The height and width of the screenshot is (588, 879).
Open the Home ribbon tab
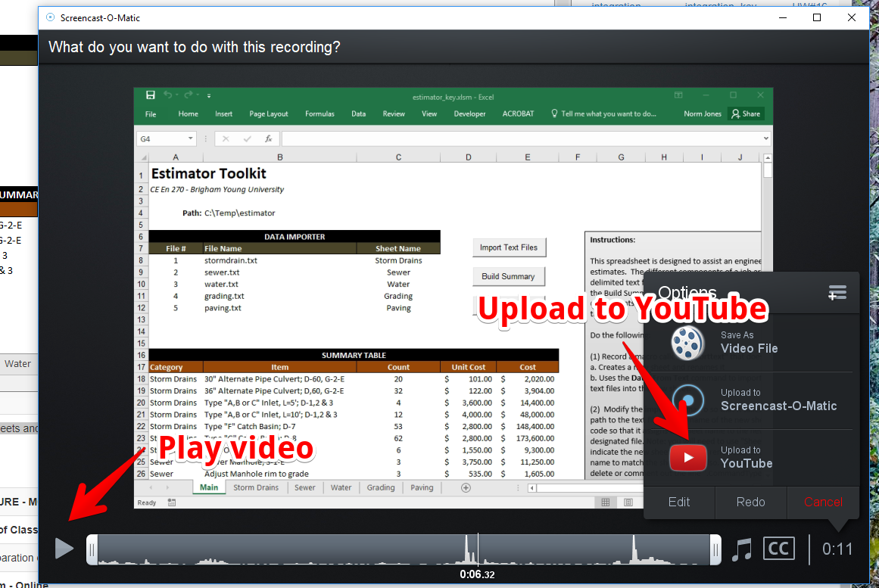click(188, 114)
